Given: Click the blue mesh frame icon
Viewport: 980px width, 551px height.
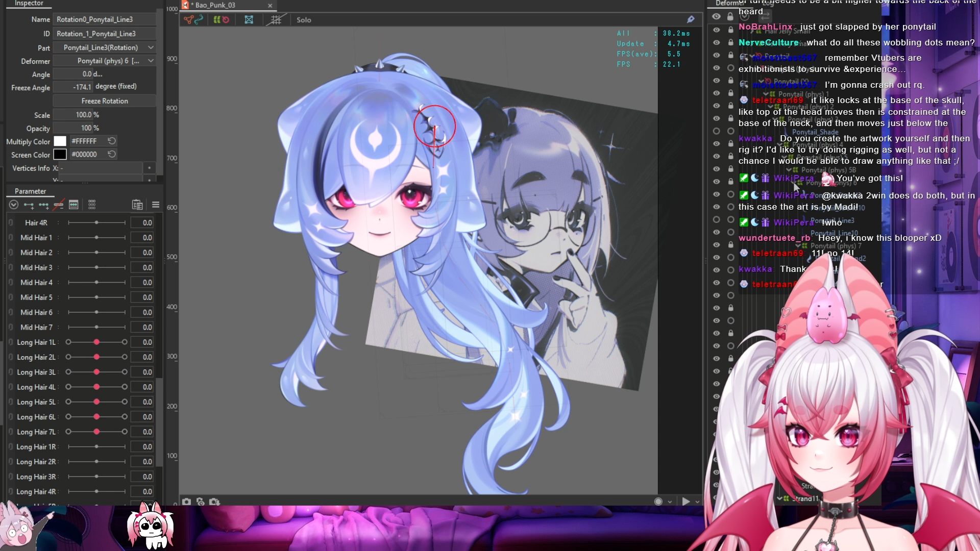Looking at the screenshot, I should click(249, 20).
